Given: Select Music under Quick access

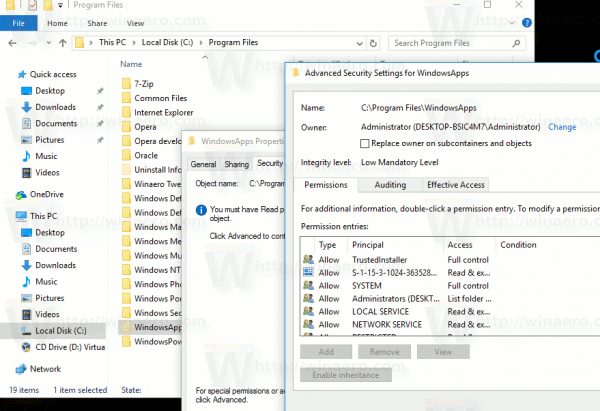Looking at the screenshot, I should click(46, 156).
